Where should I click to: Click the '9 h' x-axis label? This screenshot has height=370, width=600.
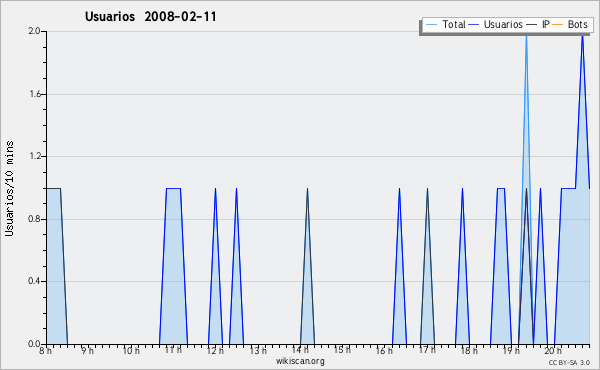coord(87,350)
